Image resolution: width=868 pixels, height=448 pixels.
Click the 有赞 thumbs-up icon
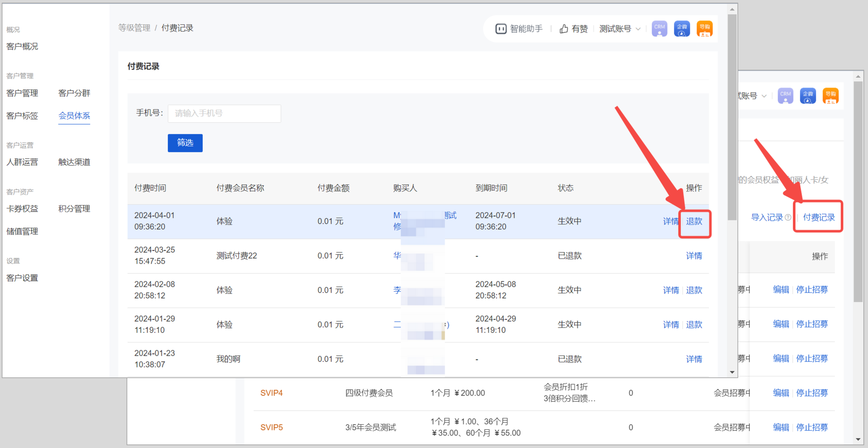pyautogui.click(x=563, y=29)
